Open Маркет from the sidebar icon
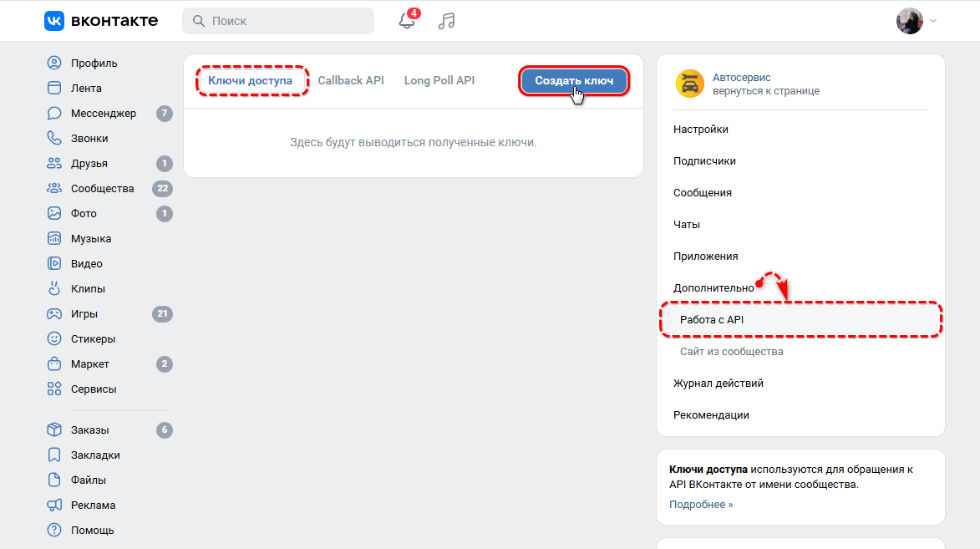The height and width of the screenshot is (549, 980). pyautogui.click(x=54, y=363)
